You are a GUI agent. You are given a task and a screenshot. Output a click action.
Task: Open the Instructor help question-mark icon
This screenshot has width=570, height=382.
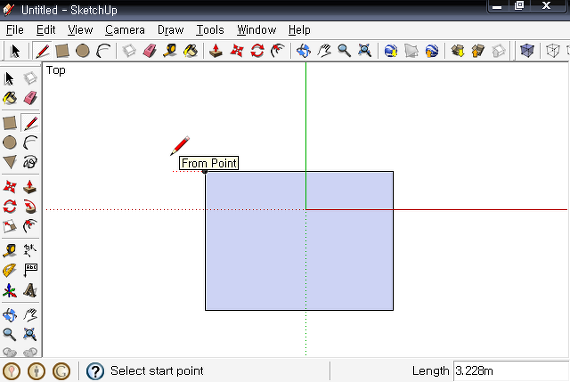tap(95, 371)
